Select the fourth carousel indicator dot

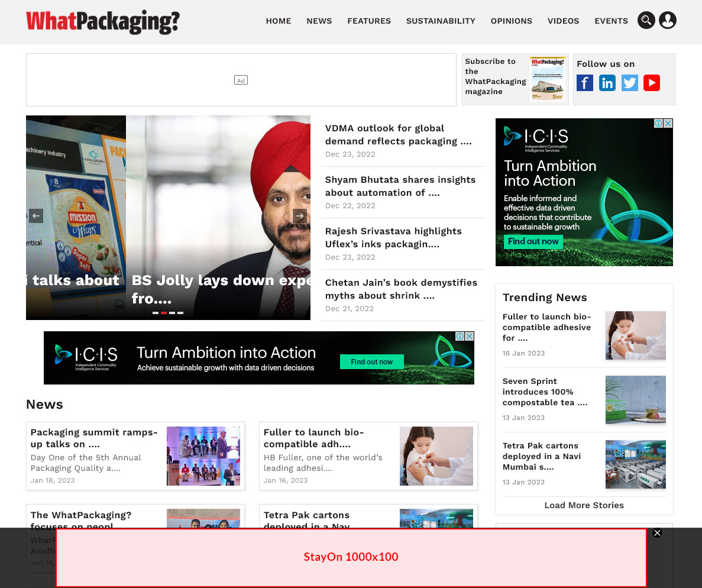pyautogui.click(x=180, y=312)
